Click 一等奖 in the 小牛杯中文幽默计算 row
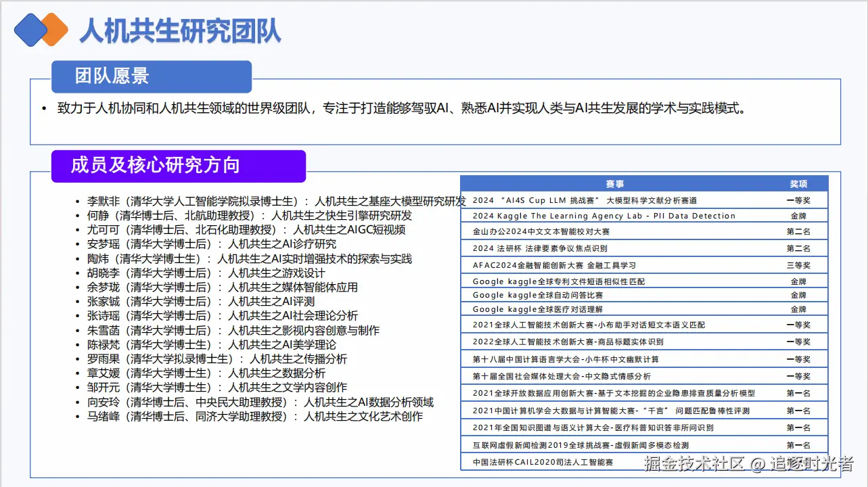The height and width of the screenshot is (487, 868). (798, 359)
